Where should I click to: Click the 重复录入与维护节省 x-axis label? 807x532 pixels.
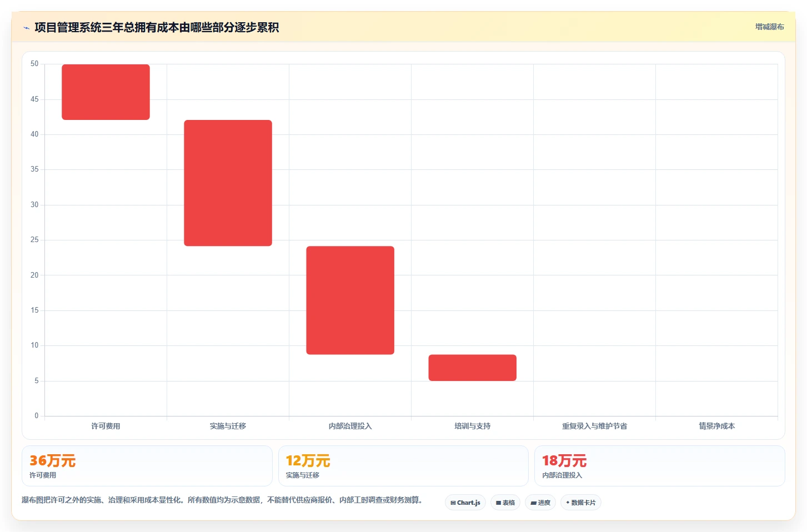point(595,426)
